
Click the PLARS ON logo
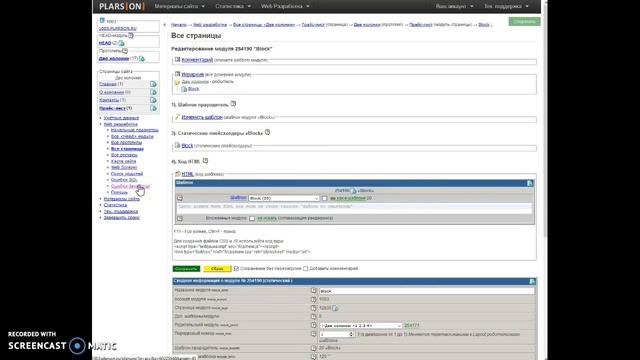[122, 6]
